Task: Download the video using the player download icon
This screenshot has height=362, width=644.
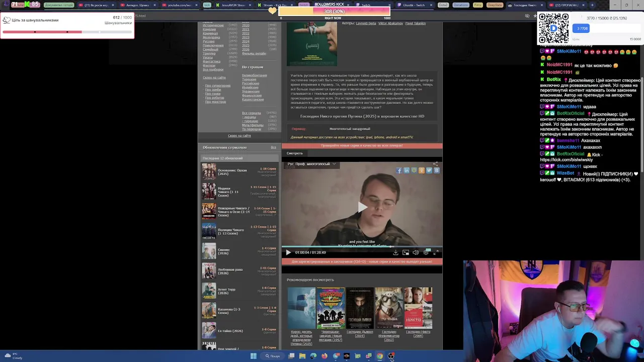Action: 395,252
